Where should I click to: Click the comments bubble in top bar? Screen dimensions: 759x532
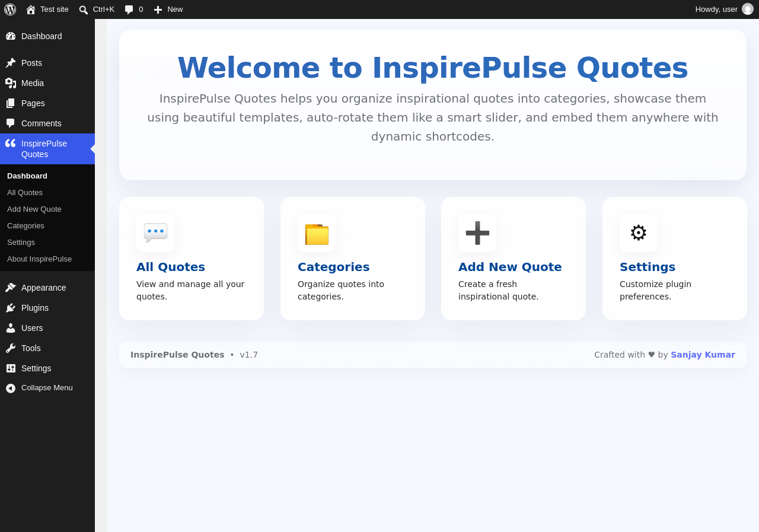[x=133, y=9]
